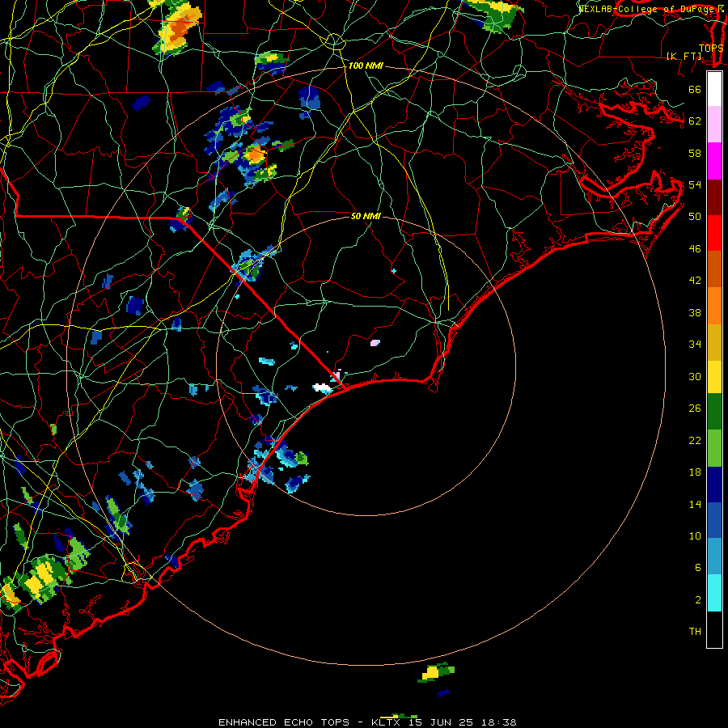Select the legend value "26"

point(695,408)
